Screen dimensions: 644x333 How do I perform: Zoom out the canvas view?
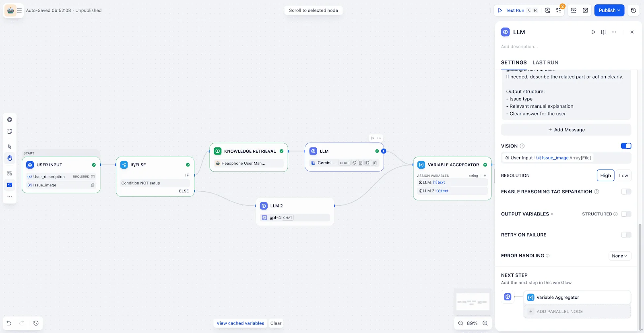click(461, 323)
